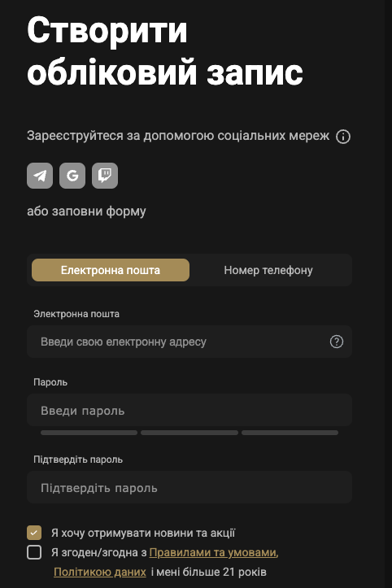Switch to the Номер телефону tab
The image size is (392, 588).
268,270
